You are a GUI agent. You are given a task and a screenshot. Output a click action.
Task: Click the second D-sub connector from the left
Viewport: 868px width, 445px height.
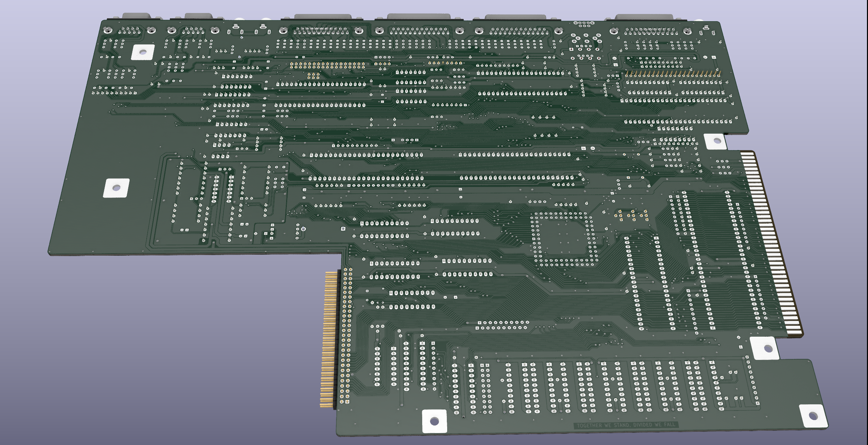(x=198, y=16)
